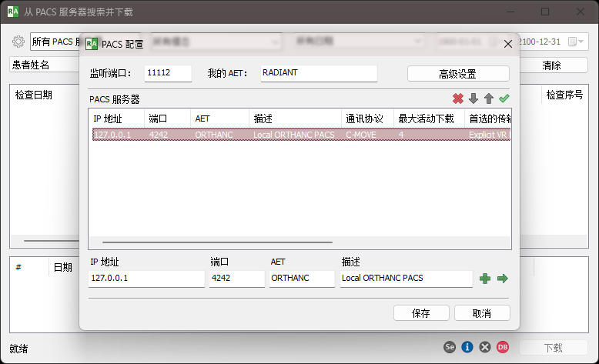This screenshot has height=364, width=599.
Task: Move selected server down with down arrow
Action: 474,99
